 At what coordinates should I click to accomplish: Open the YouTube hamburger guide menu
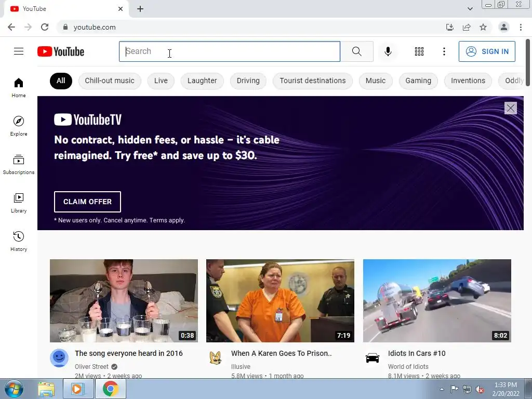pyautogui.click(x=19, y=51)
